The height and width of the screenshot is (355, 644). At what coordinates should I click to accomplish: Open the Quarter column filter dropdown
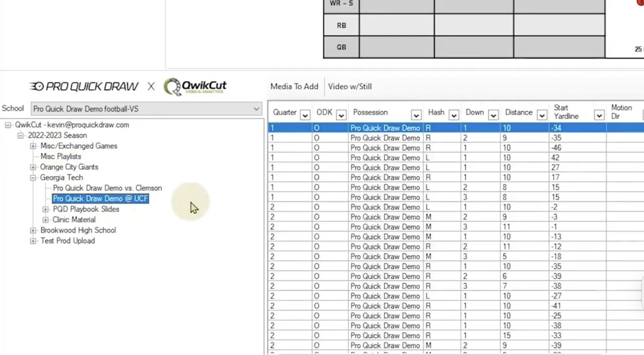305,115
